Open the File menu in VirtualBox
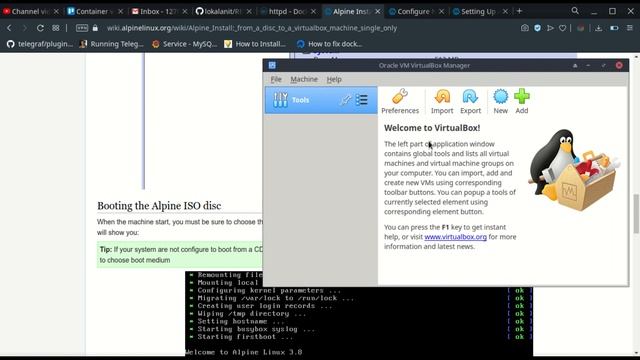 276,79
